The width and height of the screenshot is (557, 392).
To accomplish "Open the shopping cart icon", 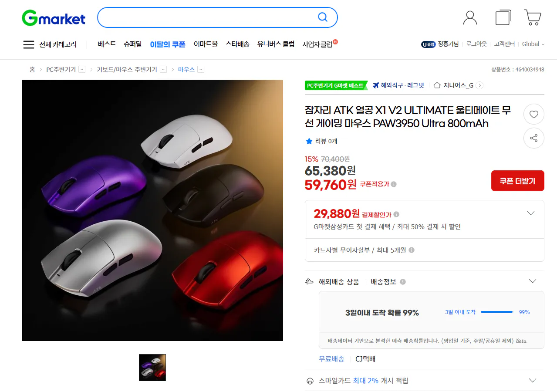I will point(533,17).
